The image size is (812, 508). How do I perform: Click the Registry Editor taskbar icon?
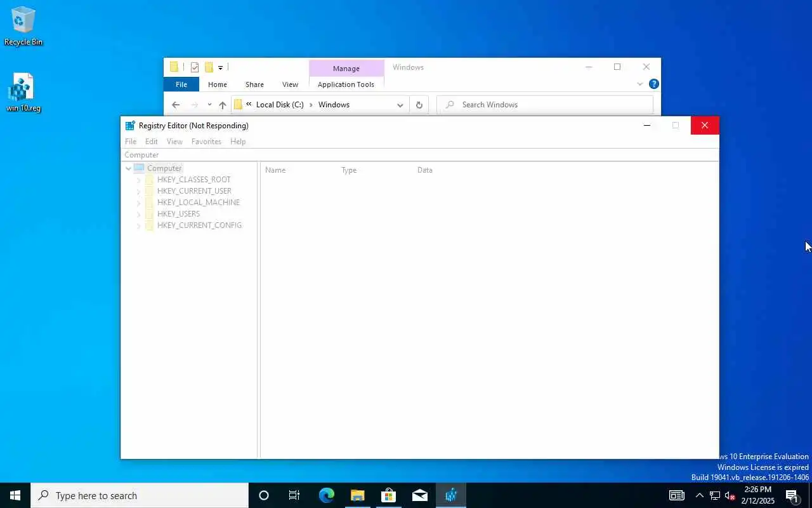click(x=450, y=495)
